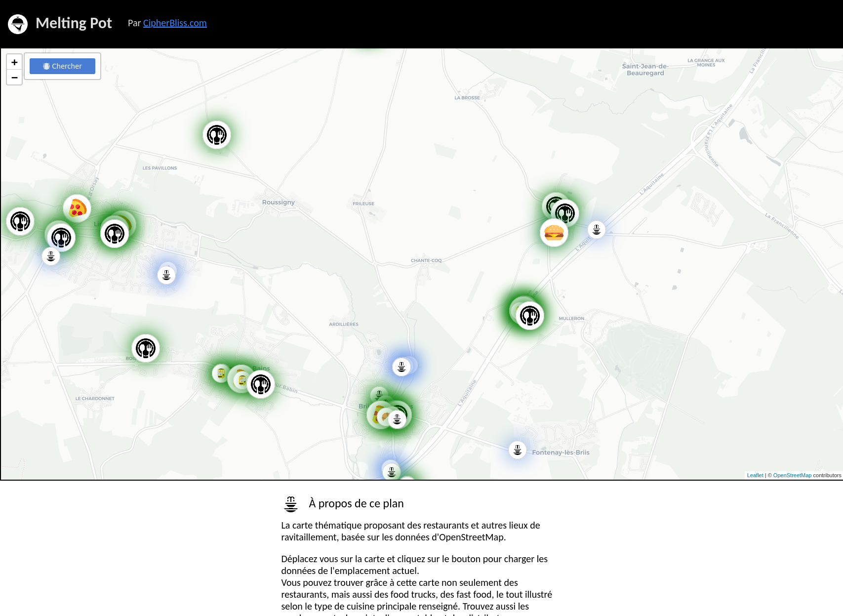
Task: Click restaurant marker above Le Chardonnet
Action: pos(146,348)
